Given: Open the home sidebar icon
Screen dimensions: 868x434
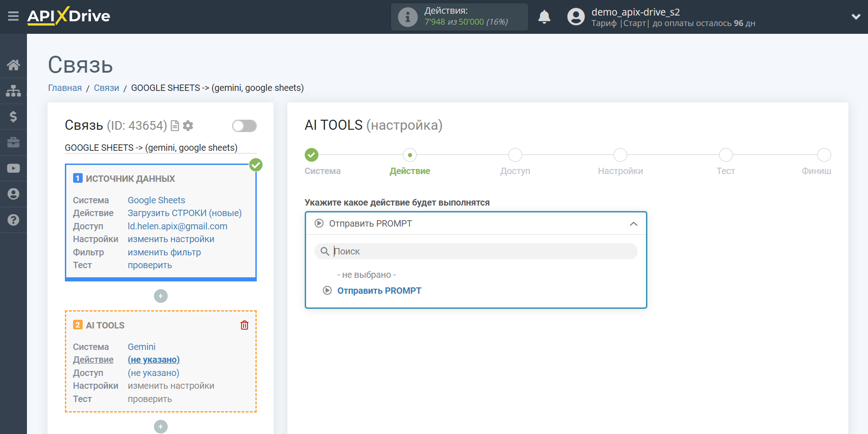Looking at the screenshot, I should 13,65.
